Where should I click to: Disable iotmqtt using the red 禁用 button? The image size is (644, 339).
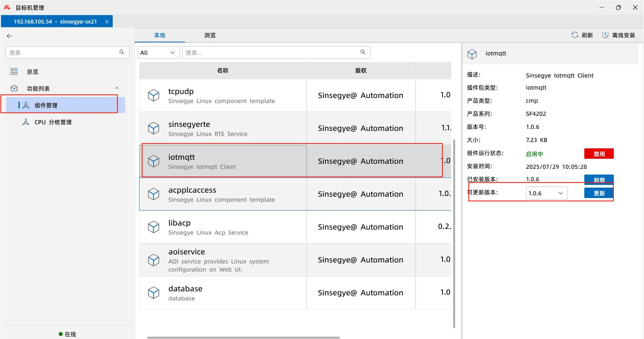[x=599, y=154]
